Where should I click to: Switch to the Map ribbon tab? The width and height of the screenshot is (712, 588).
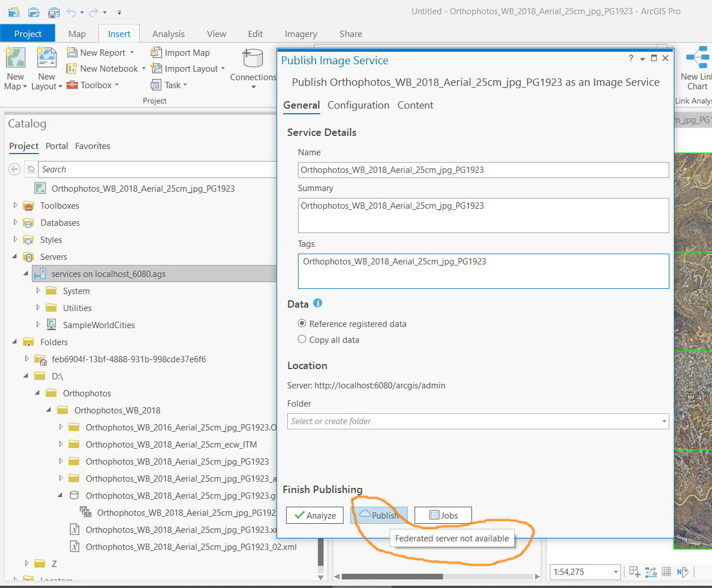click(x=77, y=34)
